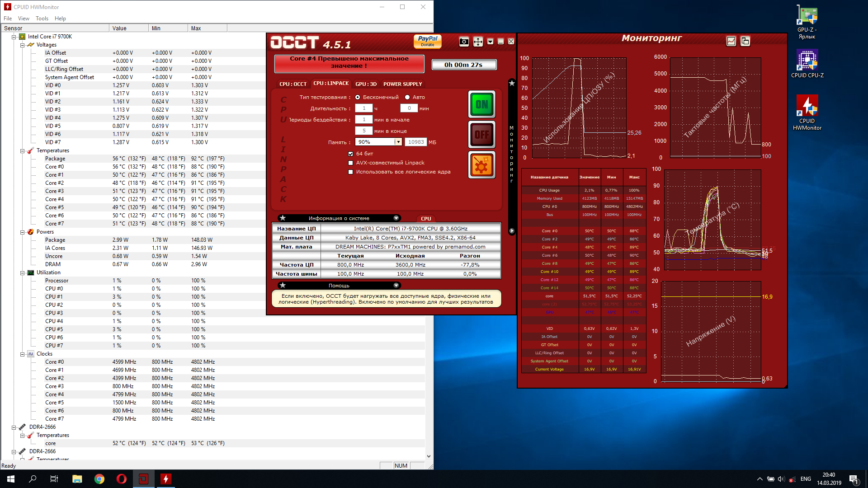The height and width of the screenshot is (488, 868).
Task: Stop the test with the OFF button
Action: pyautogui.click(x=482, y=134)
